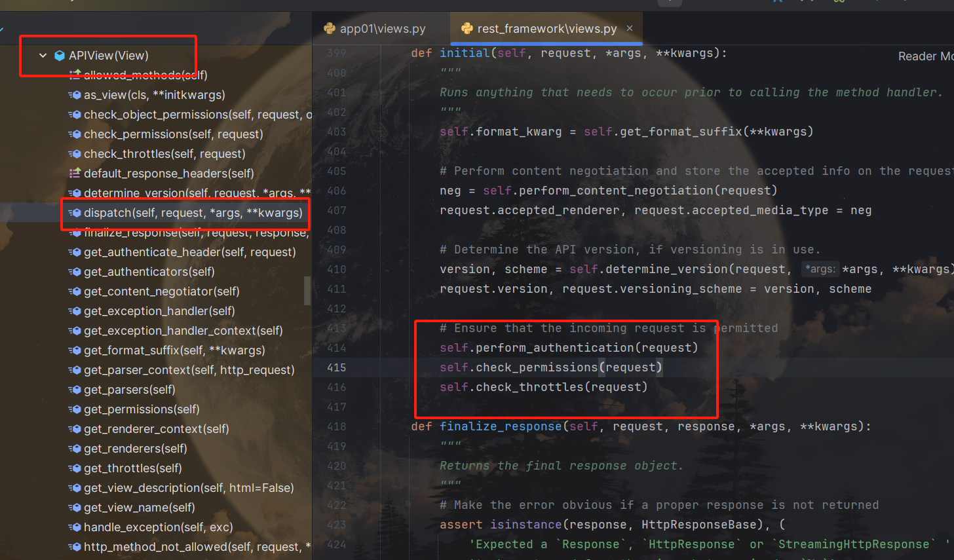The image size is (954, 560).
Task: Click the method icon next to handle_exception
Action: pyautogui.click(x=75, y=527)
